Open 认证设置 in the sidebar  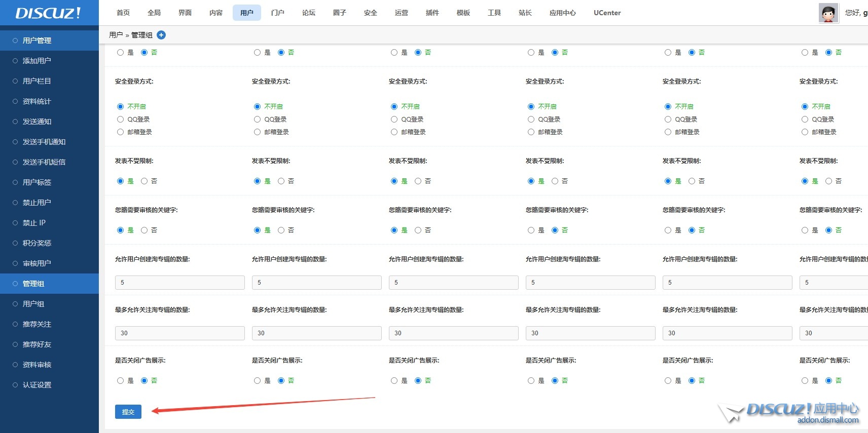[37, 385]
